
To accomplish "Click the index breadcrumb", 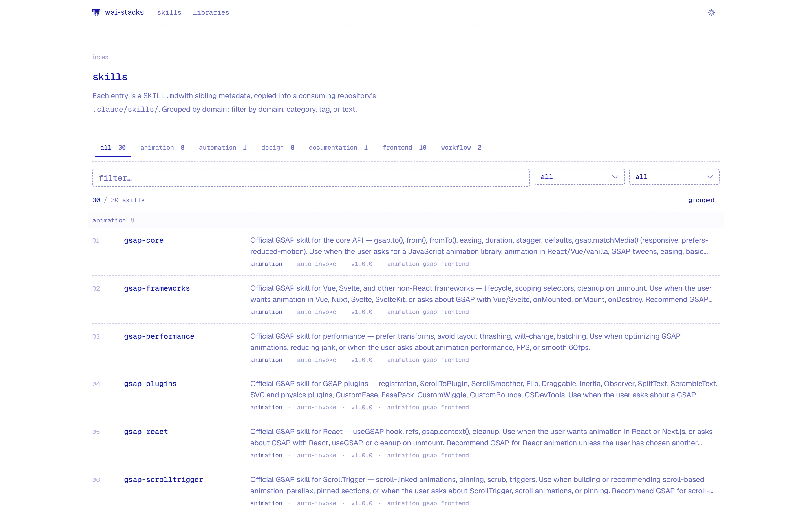I will (x=100, y=57).
